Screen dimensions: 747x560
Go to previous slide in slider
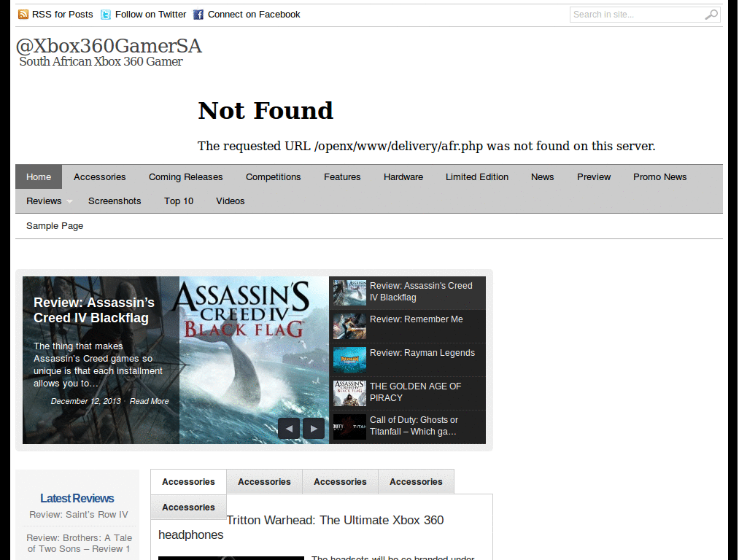[289, 428]
